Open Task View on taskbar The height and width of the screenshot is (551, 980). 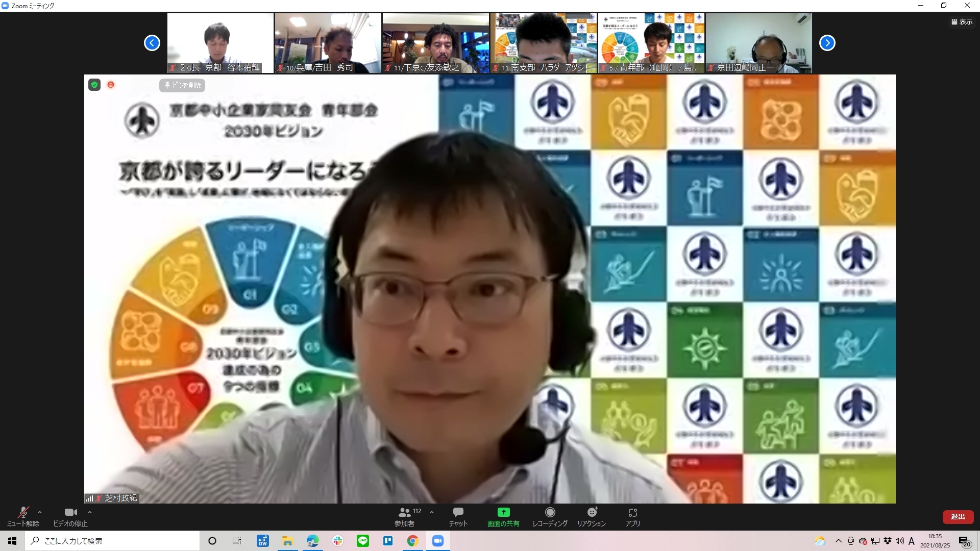pyautogui.click(x=237, y=541)
